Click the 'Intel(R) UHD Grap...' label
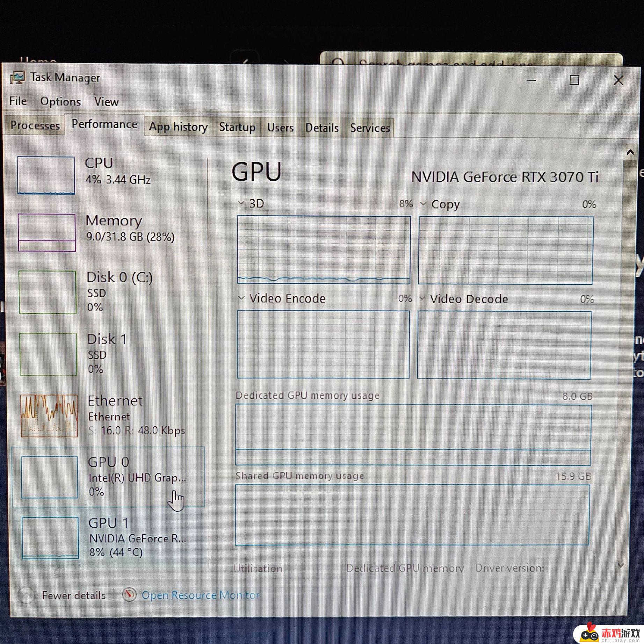644x644 pixels. 137,478
